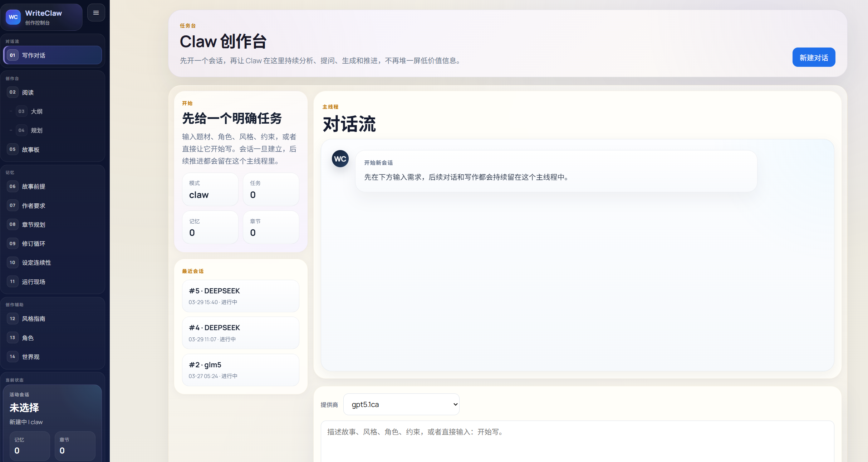Open the gpt5.1ca provider dropdown

[x=401, y=404]
